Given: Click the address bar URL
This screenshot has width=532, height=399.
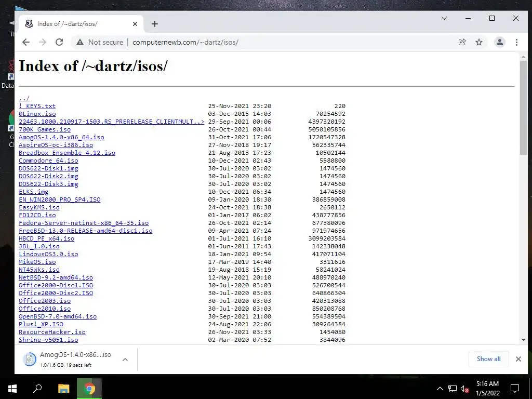Looking at the screenshot, I should tap(185, 42).
